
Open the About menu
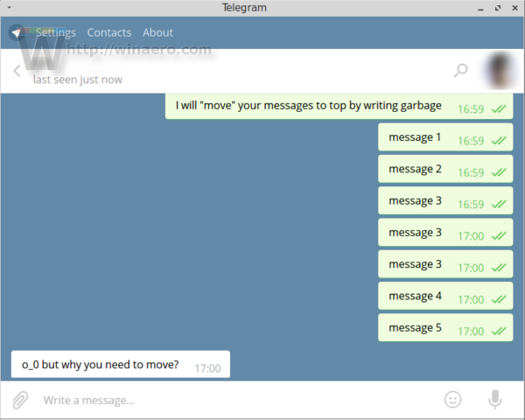coord(157,33)
